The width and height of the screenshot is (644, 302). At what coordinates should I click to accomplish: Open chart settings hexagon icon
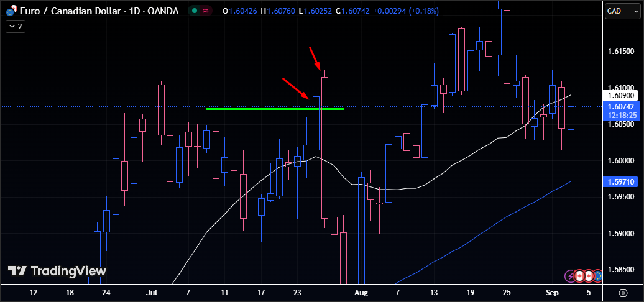click(623, 293)
